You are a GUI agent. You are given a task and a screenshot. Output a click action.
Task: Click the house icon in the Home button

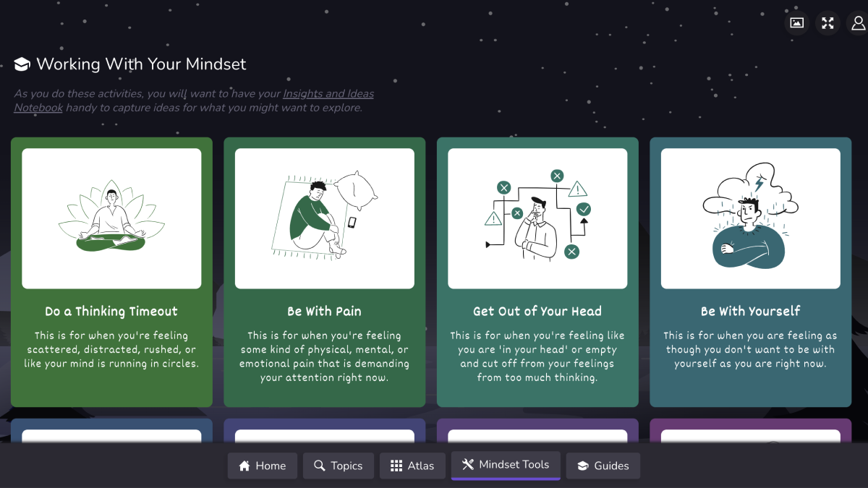click(x=243, y=466)
